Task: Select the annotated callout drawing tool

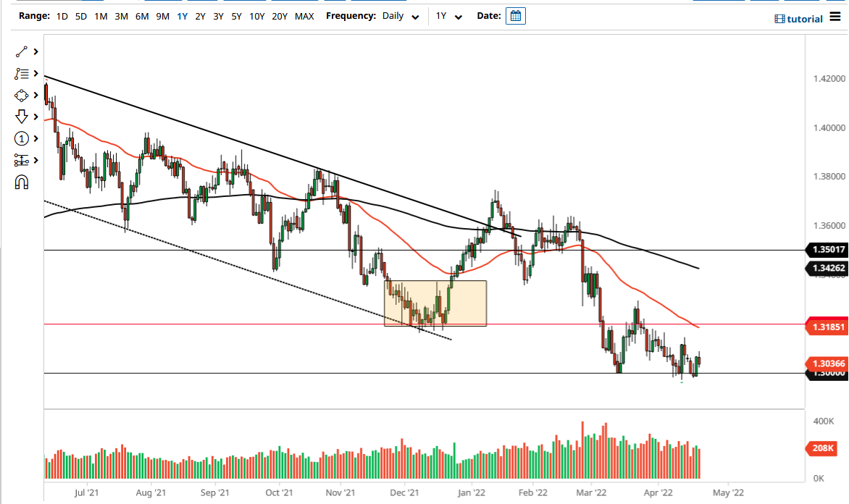Action: click(20, 73)
